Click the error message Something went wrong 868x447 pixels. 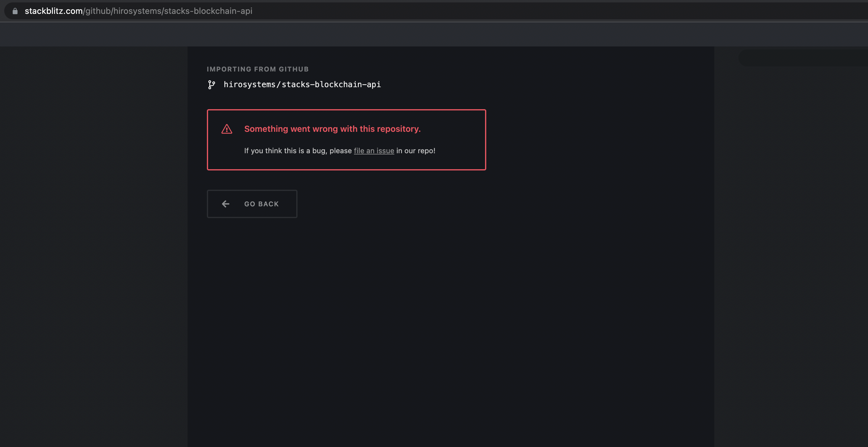point(333,128)
